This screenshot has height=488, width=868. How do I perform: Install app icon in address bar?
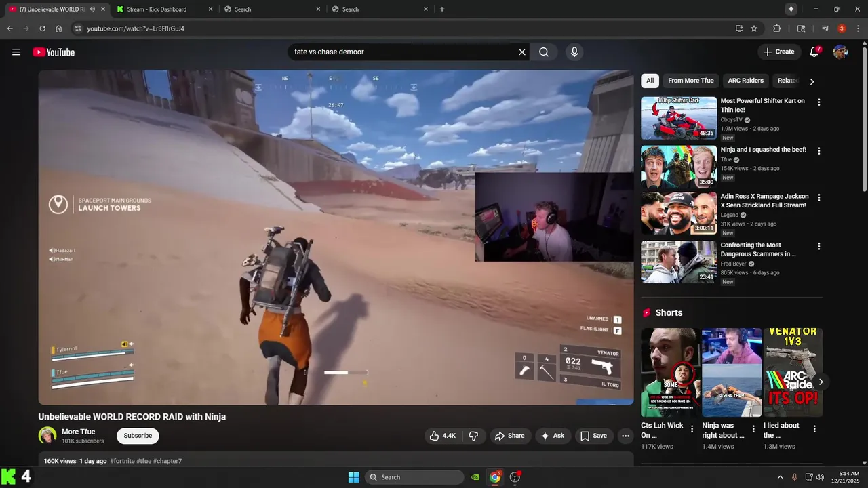[x=739, y=28]
